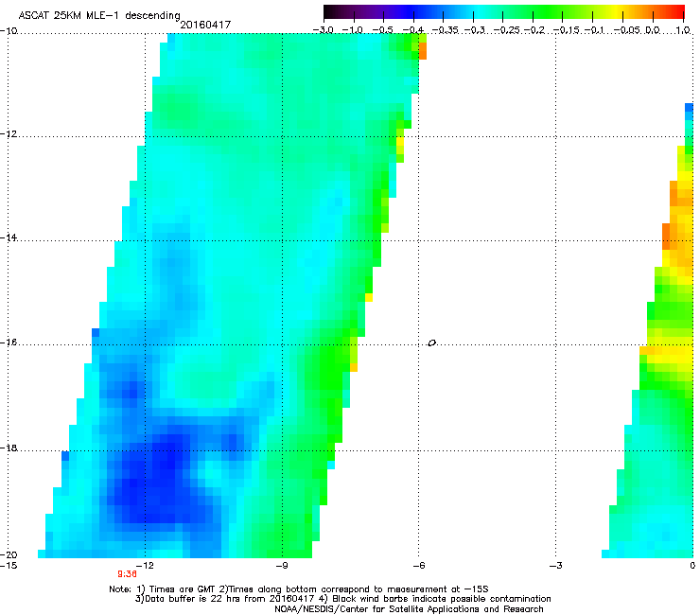This screenshot has height=615, width=700.
Task: Click the longitude axis label '-3'
Action: (x=556, y=566)
